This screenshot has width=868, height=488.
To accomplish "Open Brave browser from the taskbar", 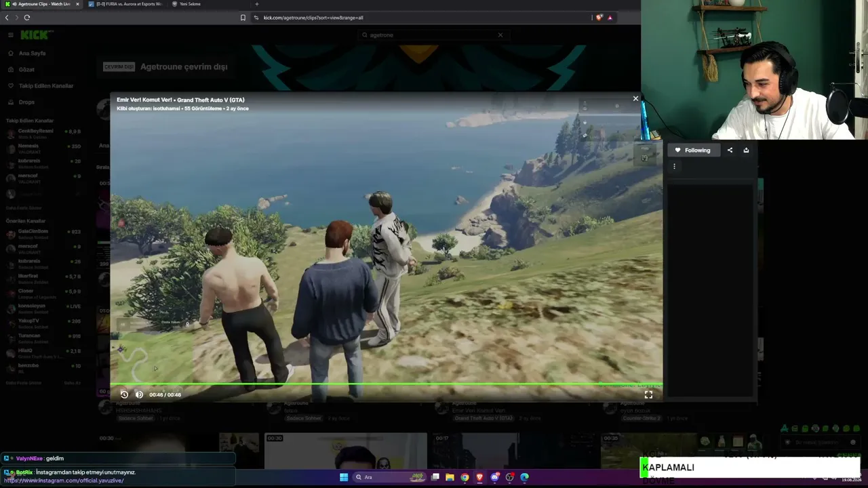I will coord(480,477).
